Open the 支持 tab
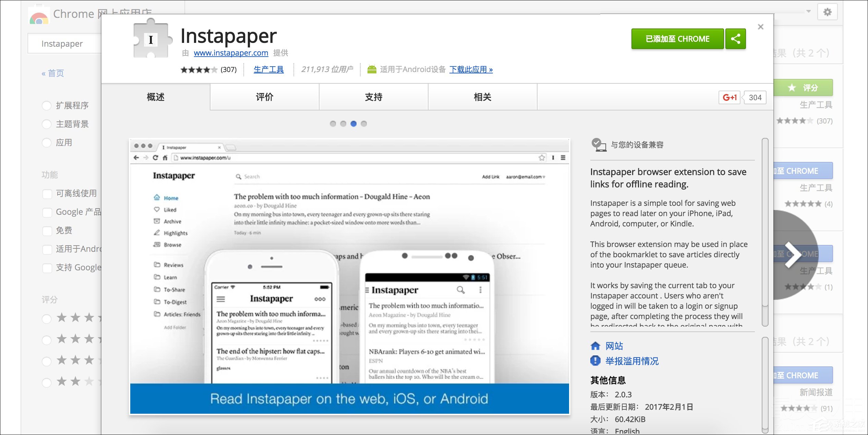Image resolution: width=868 pixels, height=435 pixels. pyautogui.click(x=373, y=97)
